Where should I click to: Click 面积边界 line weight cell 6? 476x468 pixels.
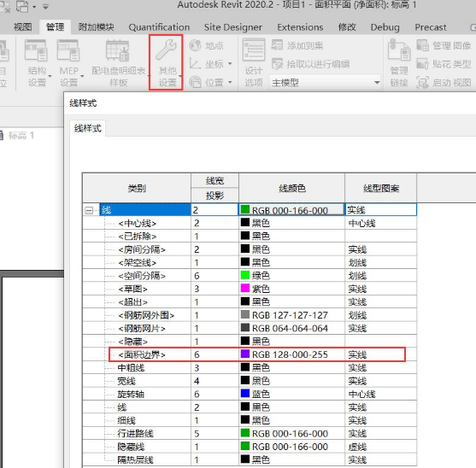(x=214, y=354)
